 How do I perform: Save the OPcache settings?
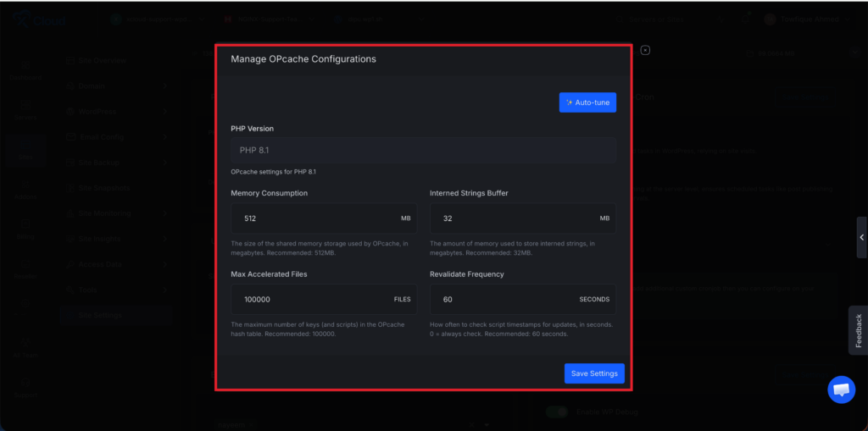coord(594,373)
